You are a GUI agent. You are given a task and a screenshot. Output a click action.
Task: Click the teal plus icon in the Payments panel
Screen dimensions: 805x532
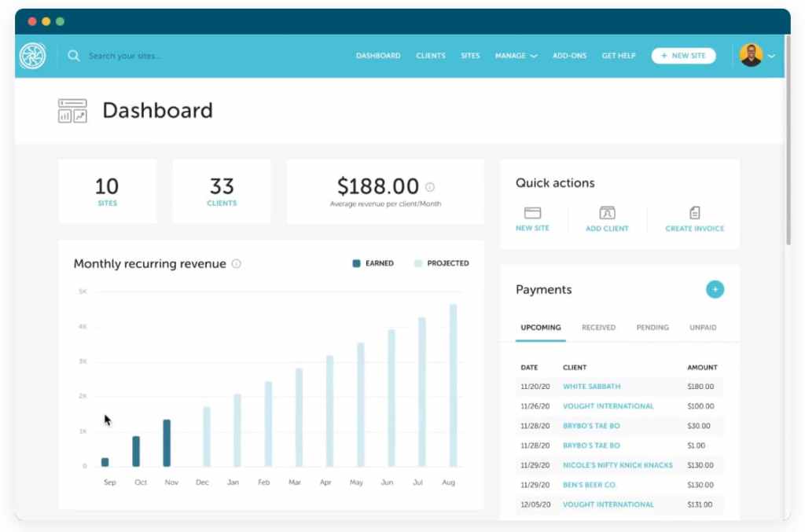coord(715,289)
